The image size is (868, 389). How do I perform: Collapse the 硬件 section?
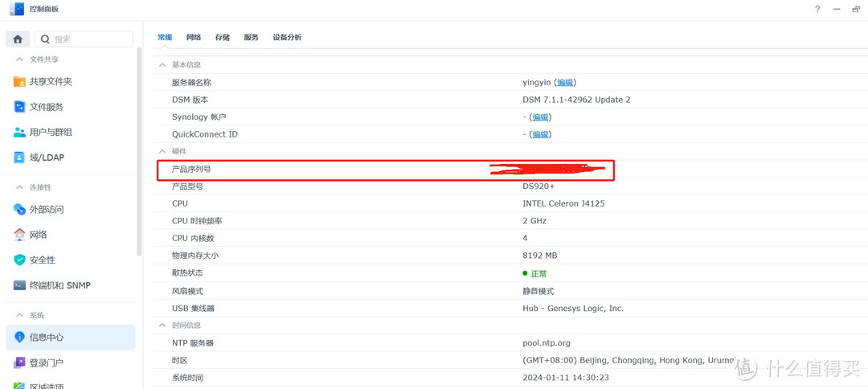coord(162,151)
